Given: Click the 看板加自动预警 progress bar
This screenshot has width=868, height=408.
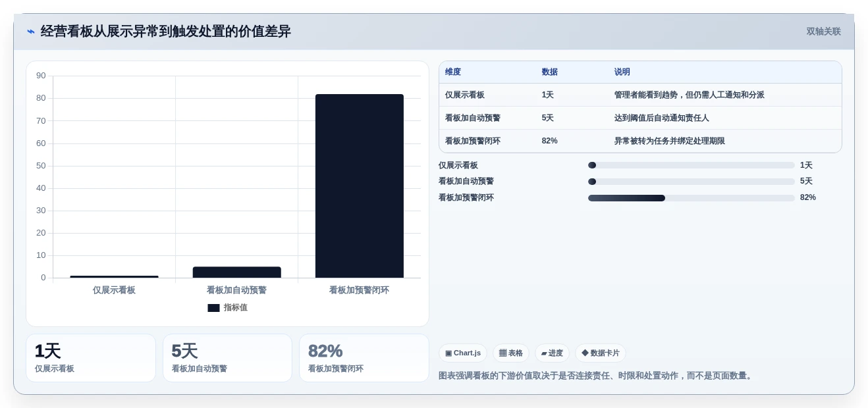Looking at the screenshot, I should (692, 182).
